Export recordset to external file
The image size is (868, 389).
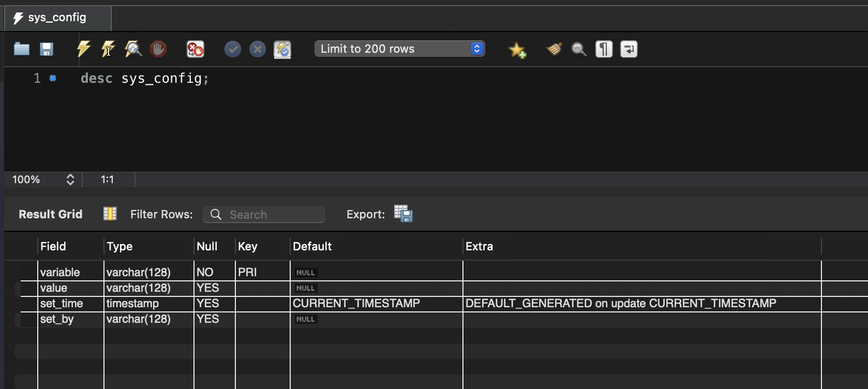click(x=403, y=214)
